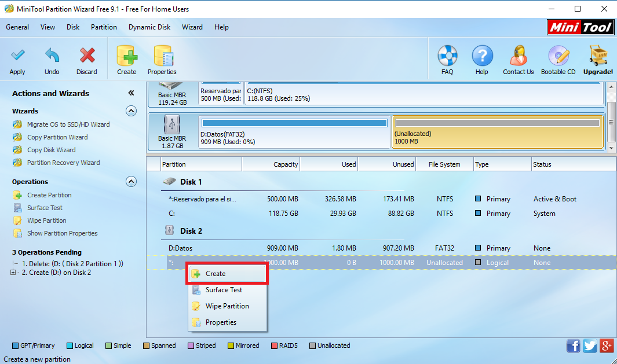Click the Bootable CD icon
Screen dimensions: 617x364
tap(558, 56)
